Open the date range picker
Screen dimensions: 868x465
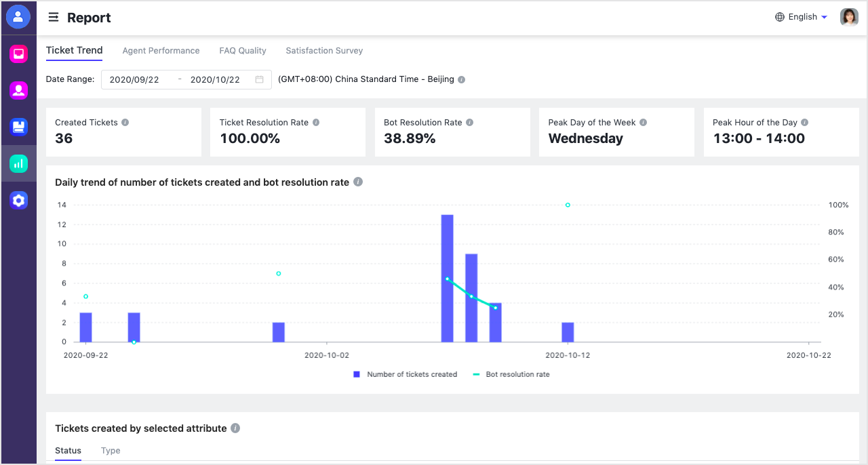[180, 79]
